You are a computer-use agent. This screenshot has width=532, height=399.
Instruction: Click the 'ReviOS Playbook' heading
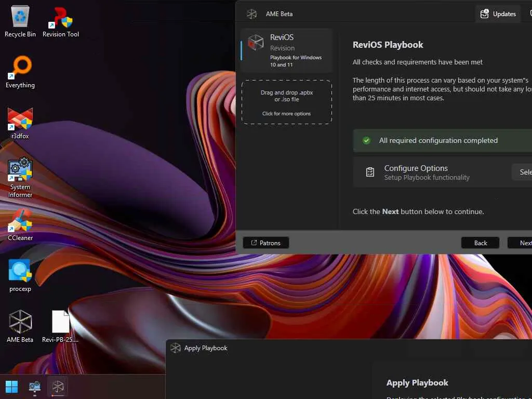click(388, 45)
